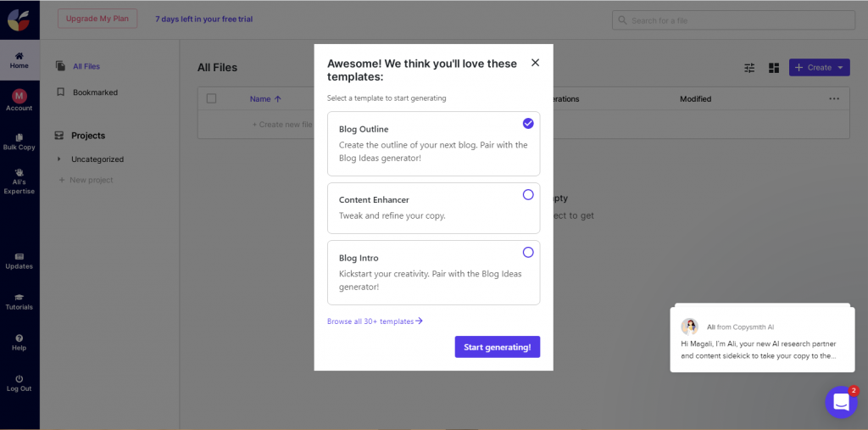Viewport: 868px width, 430px height.
Task: Open the chat messenger bubble
Action: pos(841,402)
